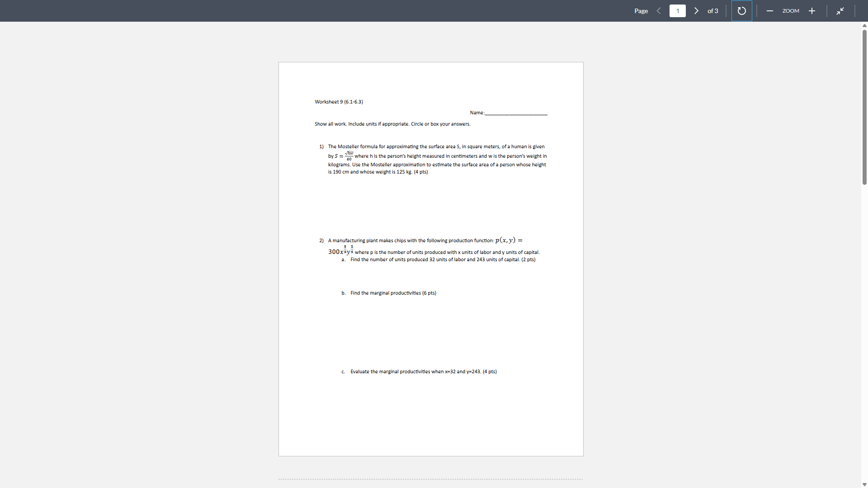Viewport: 868px width, 488px height.
Task: Zoom in using the plus icon
Action: pyautogui.click(x=812, y=11)
